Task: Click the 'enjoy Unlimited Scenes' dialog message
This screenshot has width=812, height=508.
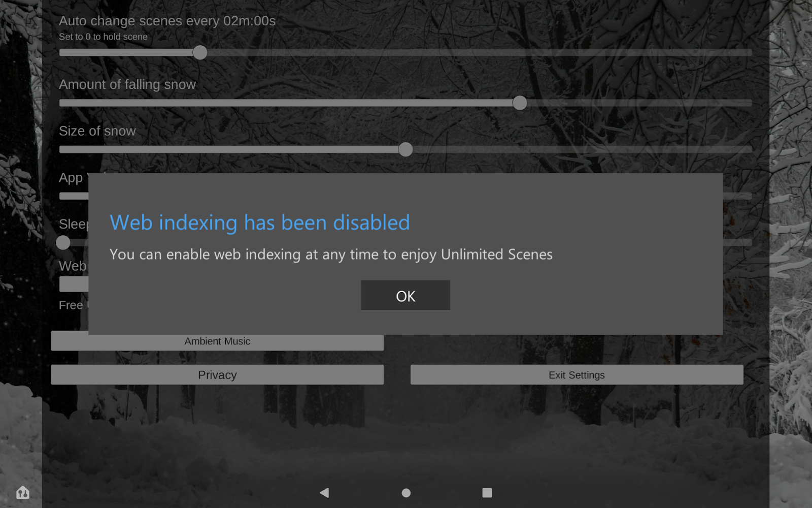Action: [x=331, y=254]
